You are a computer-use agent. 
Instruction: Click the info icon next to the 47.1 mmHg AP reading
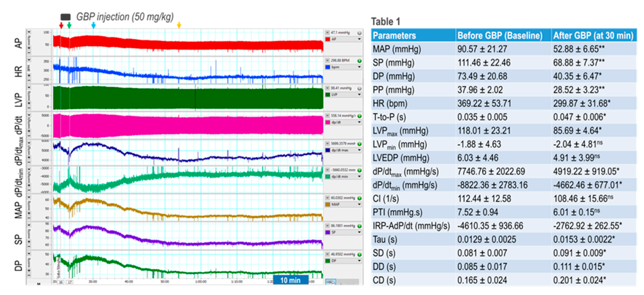(x=359, y=33)
